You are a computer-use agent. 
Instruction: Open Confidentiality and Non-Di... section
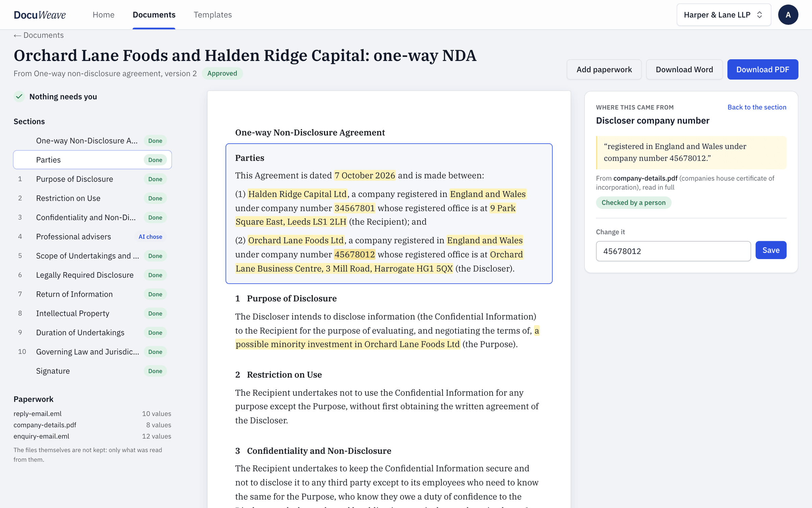92,217
